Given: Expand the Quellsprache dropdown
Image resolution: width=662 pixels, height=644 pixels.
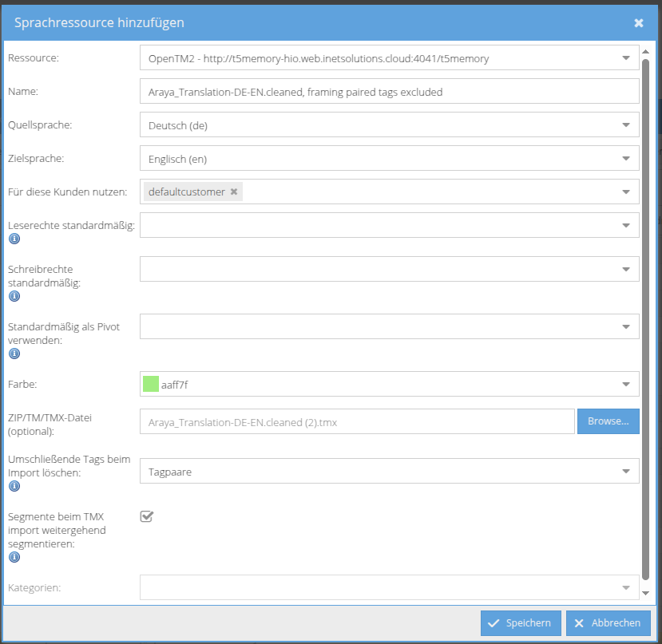Looking at the screenshot, I should [x=625, y=125].
